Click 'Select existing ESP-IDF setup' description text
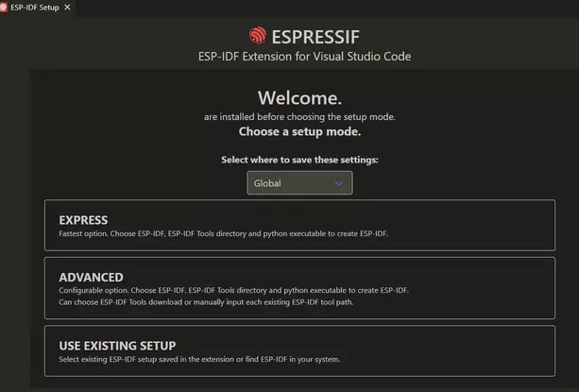 click(x=199, y=359)
